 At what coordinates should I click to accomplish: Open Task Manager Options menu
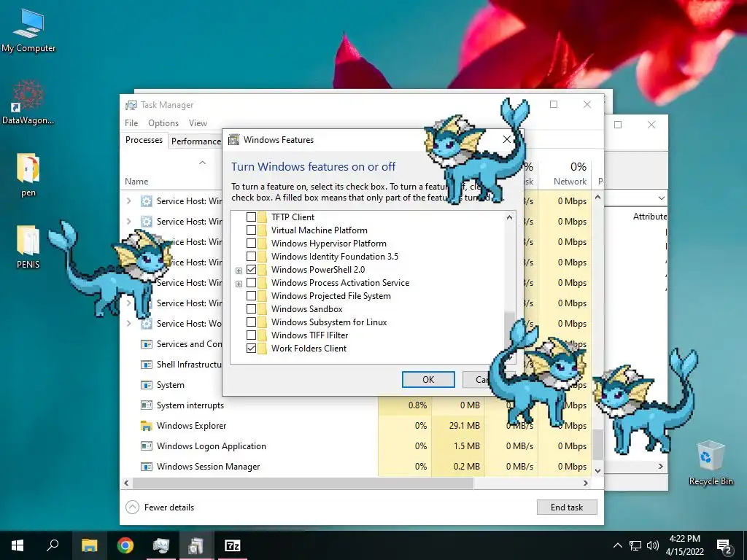pyautogui.click(x=163, y=122)
